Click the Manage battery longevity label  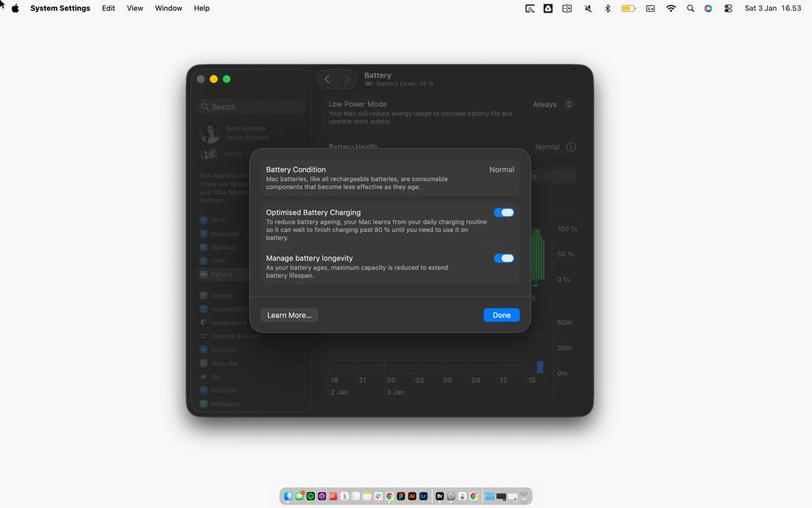(x=310, y=258)
